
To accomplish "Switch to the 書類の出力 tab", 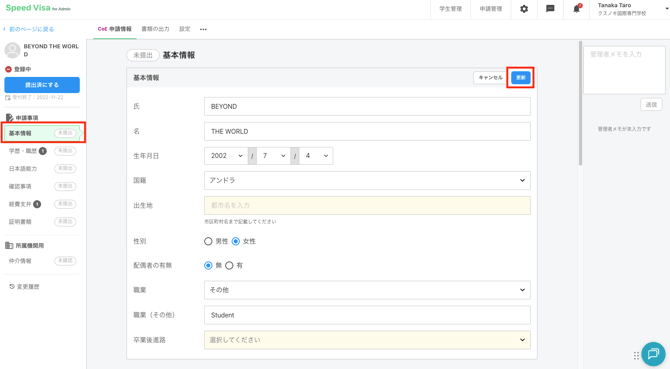I will [x=156, y=29].
